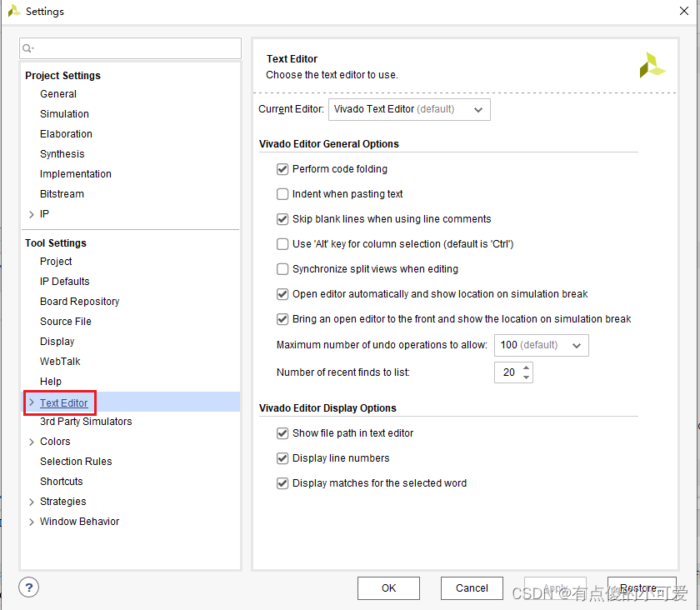Select Board Repository settings
This screenshot has width=700, height=610.
tap(79, 302)
